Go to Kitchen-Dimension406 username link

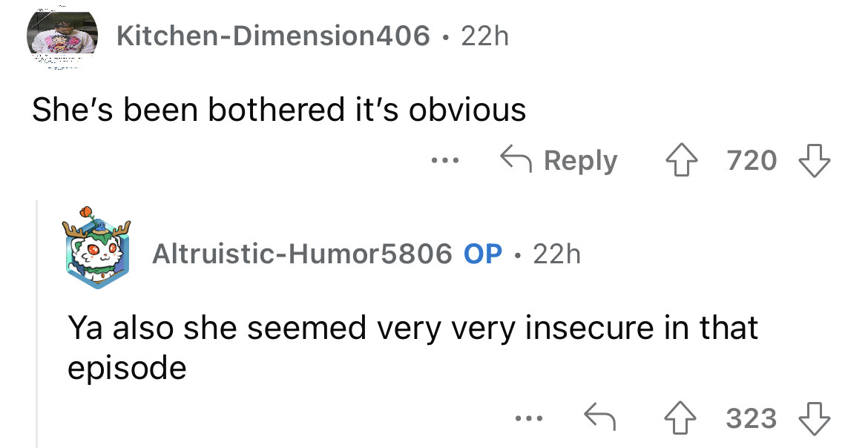coord(273,35)
